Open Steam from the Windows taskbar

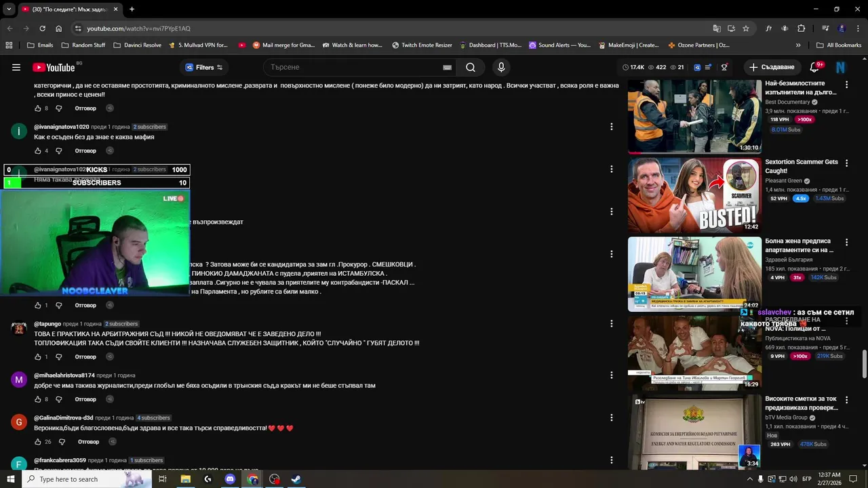(x=296, y=479)
